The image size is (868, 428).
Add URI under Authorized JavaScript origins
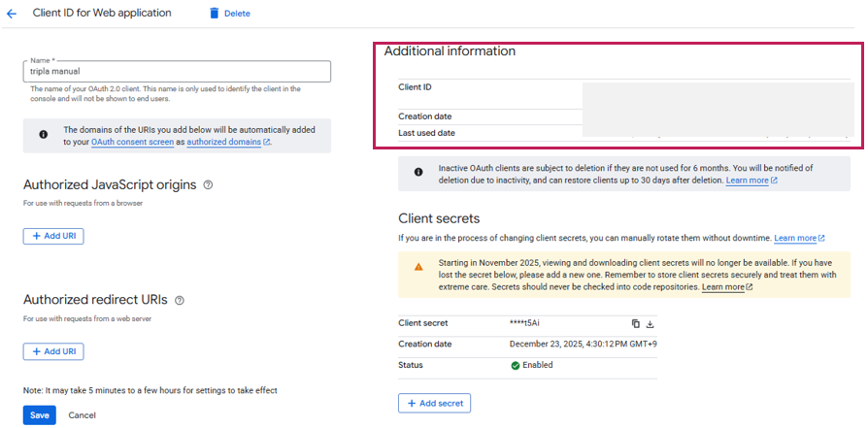pos(53,236)
